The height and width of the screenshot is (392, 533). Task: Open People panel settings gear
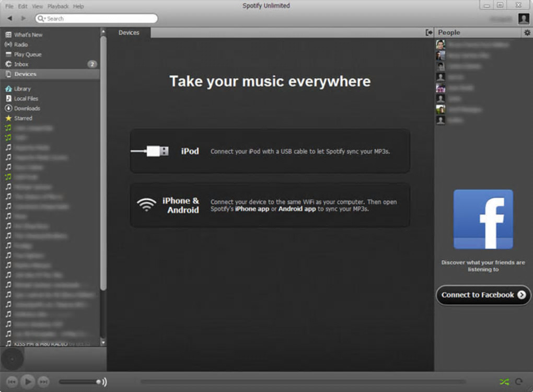click(x=527, y=32)
